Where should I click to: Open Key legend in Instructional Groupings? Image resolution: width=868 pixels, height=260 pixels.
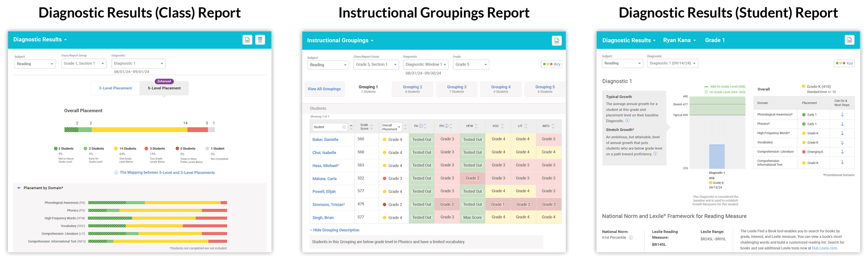(x=552, y=64)
